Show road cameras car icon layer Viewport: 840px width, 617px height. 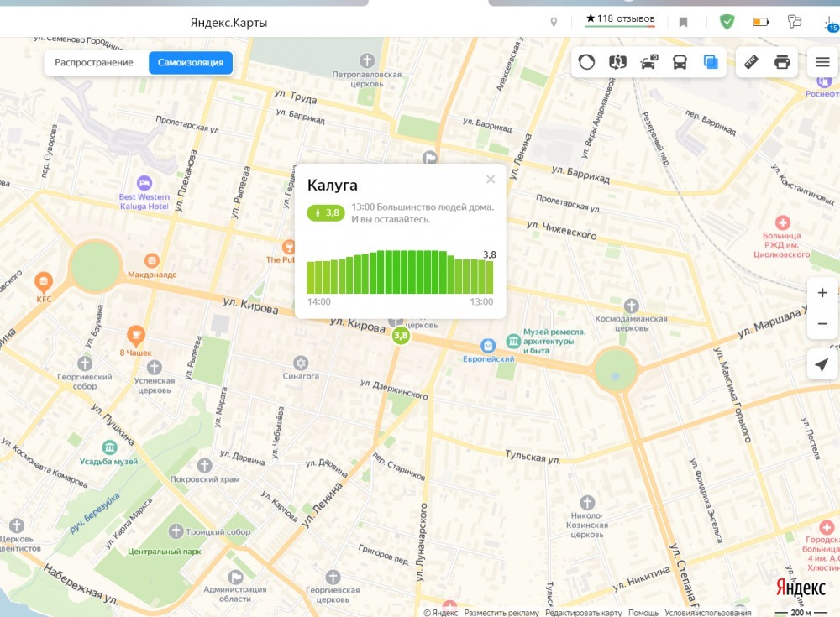[x=648, y=62]
